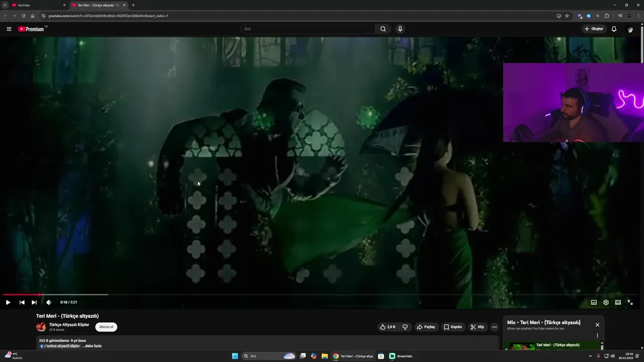Screen dimensions: 644x362
Task: Open the tab search dropdown chevron
Action: tap(5, 5)
